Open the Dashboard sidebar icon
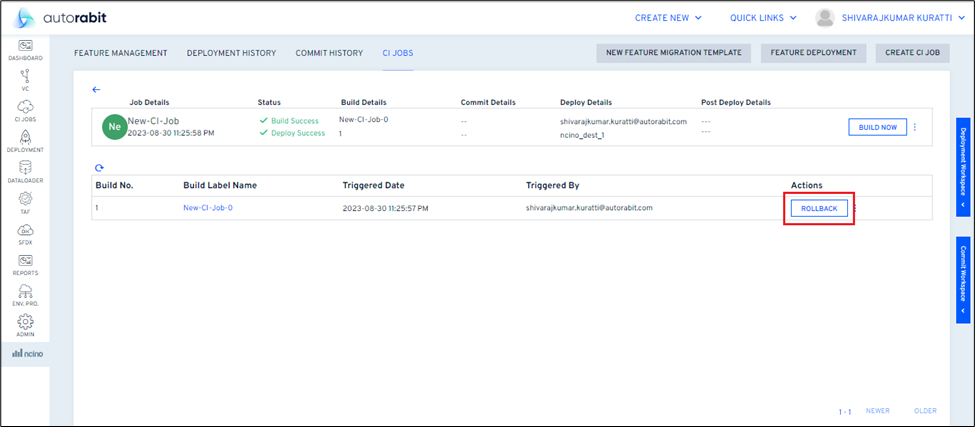 [x=25, y=49]
